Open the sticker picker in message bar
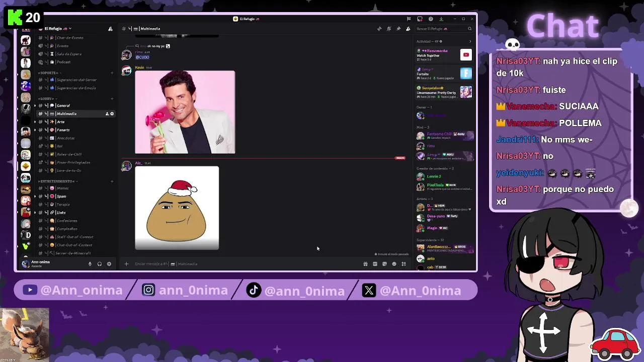The height and width of the screenshot is (362, 644). point(384,264)
